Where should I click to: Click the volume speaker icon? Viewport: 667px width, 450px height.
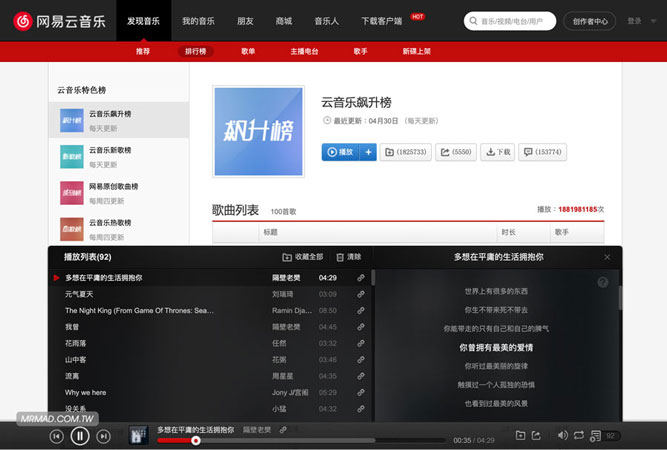click(561, 435)
